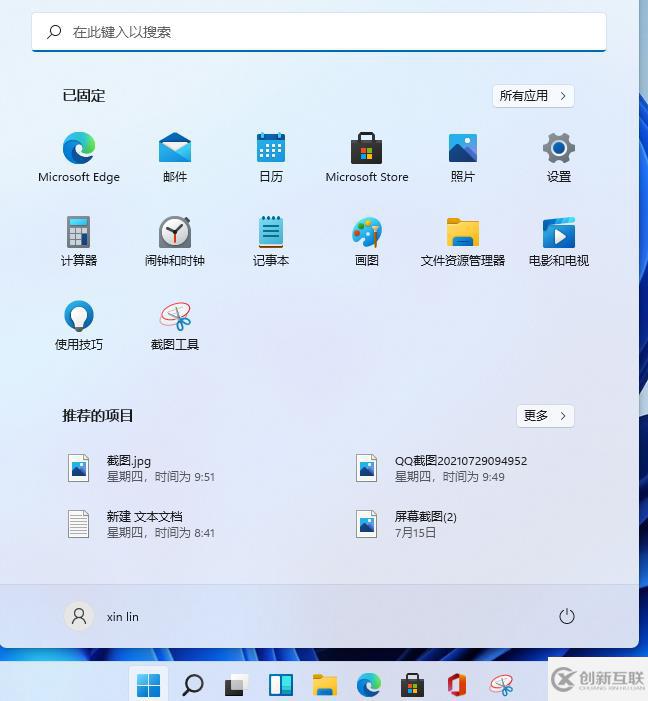Click the Windows Start button on taskbar
Viewport: 648px width, 701px height.
tap(148, 685)
